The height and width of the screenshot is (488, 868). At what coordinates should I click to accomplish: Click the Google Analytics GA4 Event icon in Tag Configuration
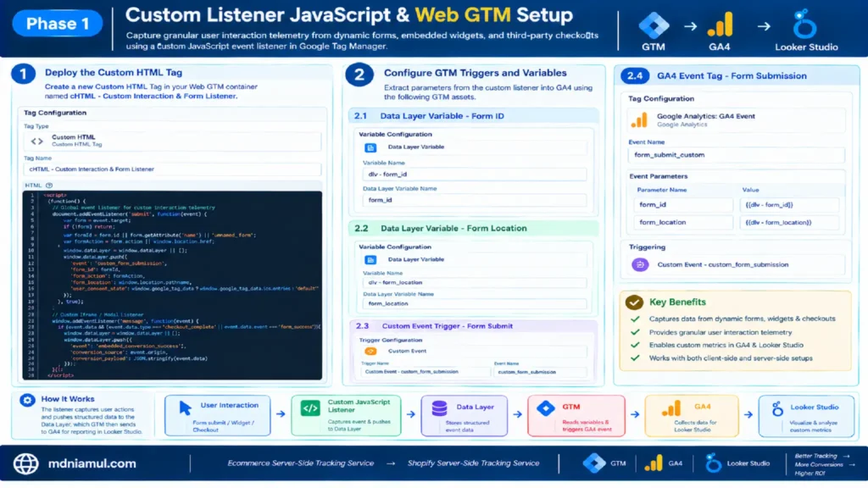pos(639,120)
